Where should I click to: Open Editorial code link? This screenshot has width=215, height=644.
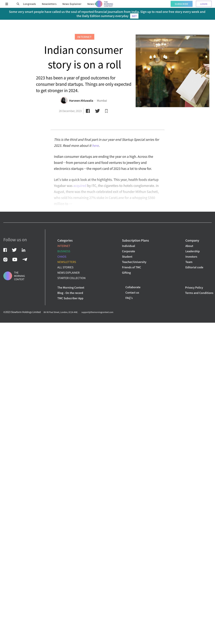(194, 267)
